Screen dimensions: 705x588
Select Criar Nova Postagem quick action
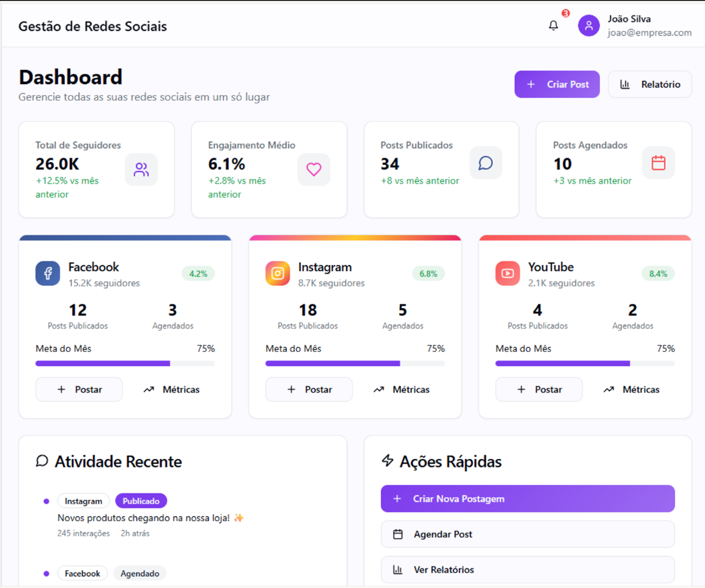tap(527, 499)
